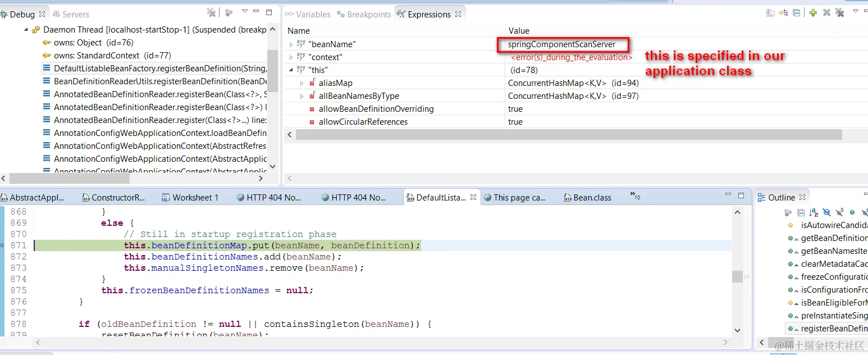The image size is (868, 355).
Task: Open the Expressions view menu triangle
Action: tap(856, 12)
